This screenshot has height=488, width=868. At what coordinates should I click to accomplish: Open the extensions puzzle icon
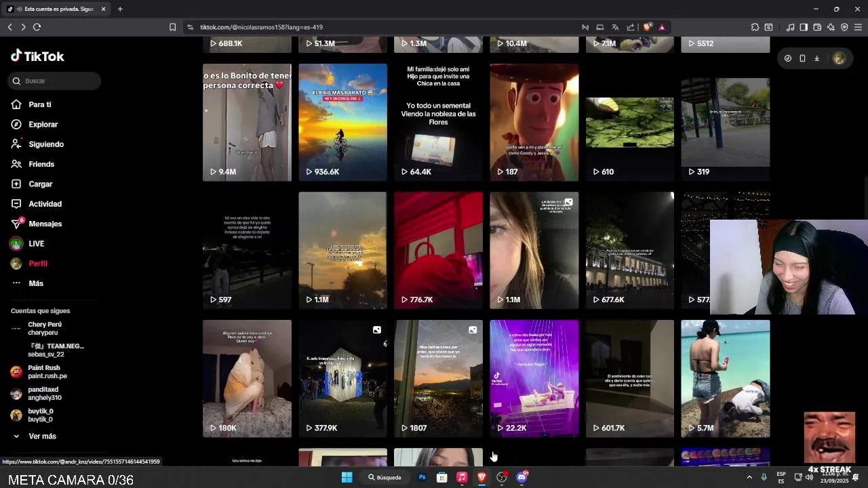(755, 27)
